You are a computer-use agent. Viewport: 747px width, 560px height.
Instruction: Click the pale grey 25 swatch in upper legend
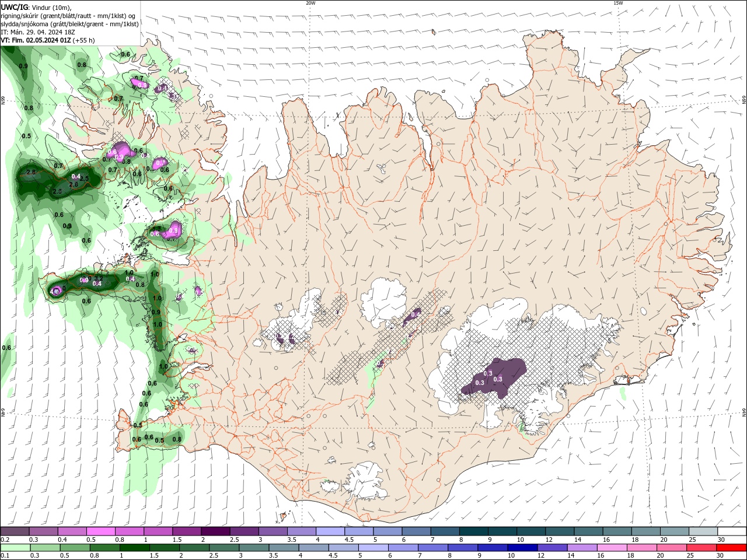703,531
